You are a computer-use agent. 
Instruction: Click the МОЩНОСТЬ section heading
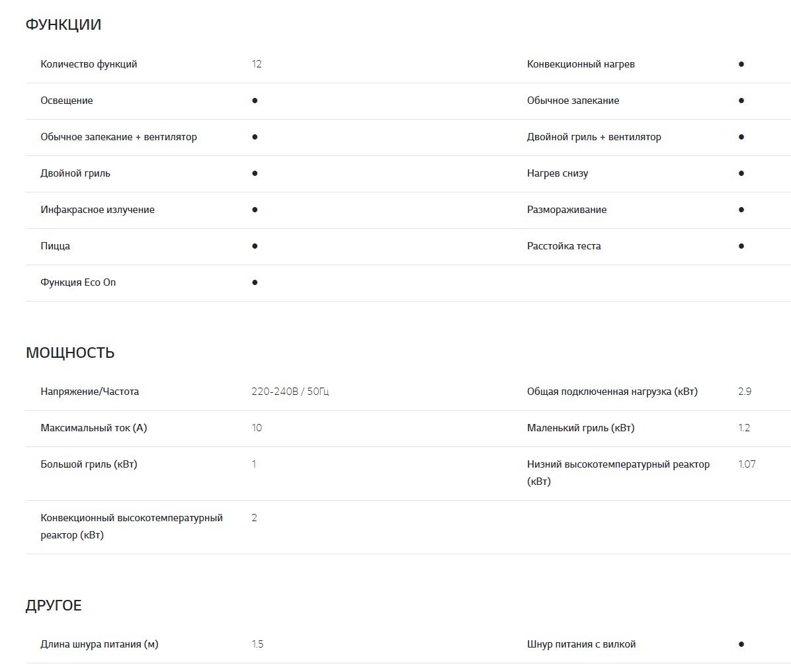[70, 353]
